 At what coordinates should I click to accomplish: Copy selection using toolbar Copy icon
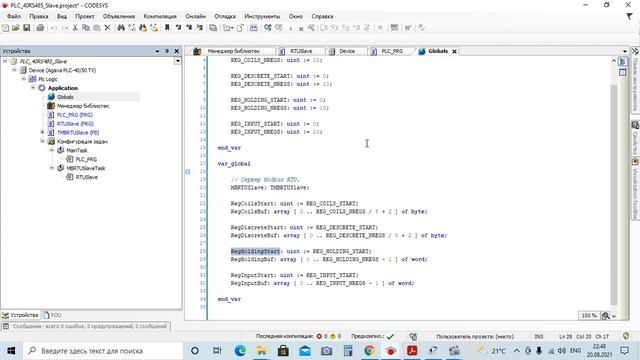tap(86, 28)
